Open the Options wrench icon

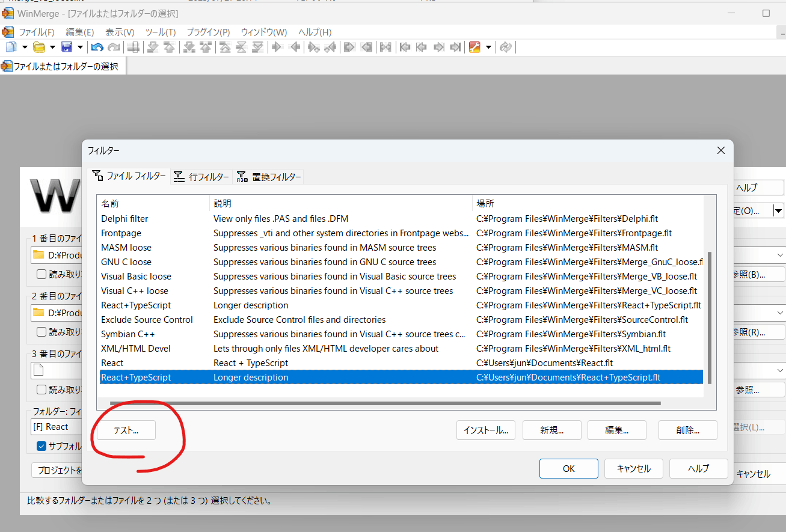(x=474, y=47)
